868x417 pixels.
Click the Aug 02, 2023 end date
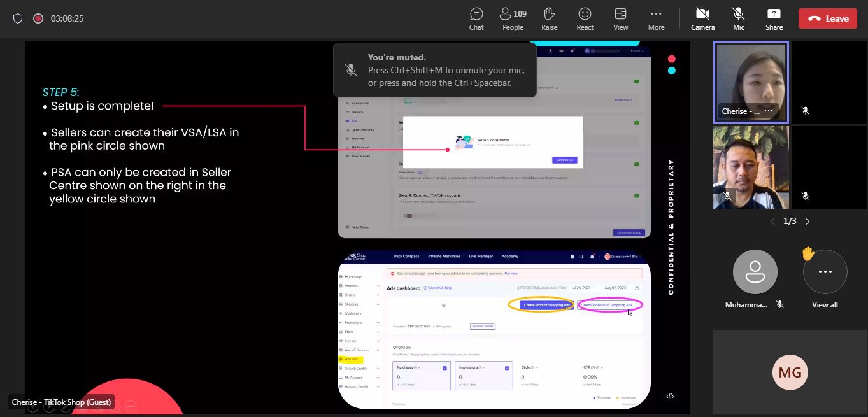coord(615,288)
